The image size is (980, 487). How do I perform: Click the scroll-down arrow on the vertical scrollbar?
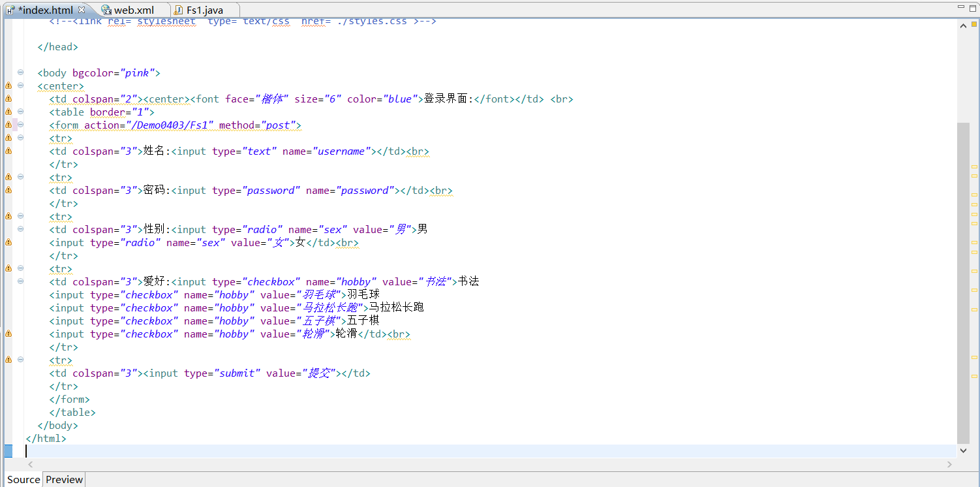tap(964, 450)
